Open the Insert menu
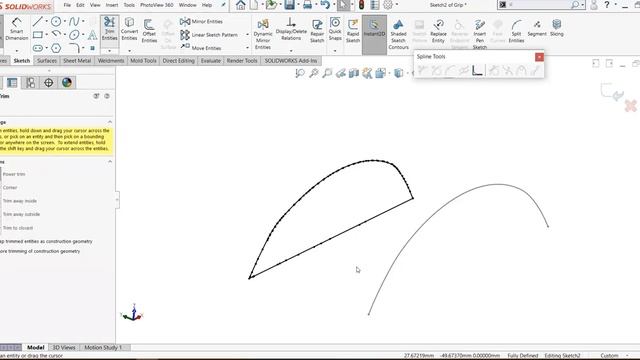The image size is (640, 360). (112, 5)
